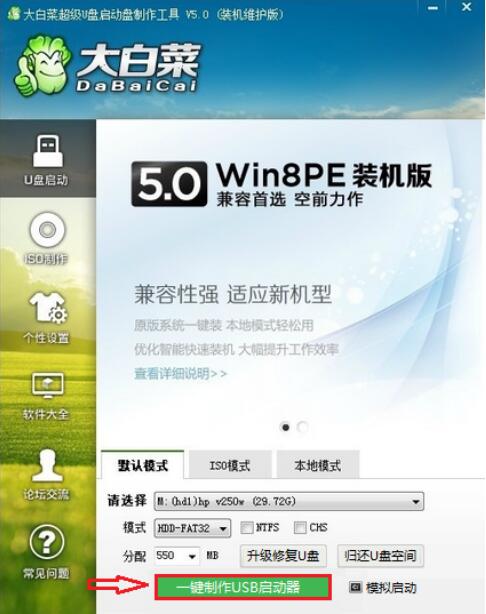486x614 pixels.
Task: Open 常见问题 question mark icon
Action: coord(47,542)
